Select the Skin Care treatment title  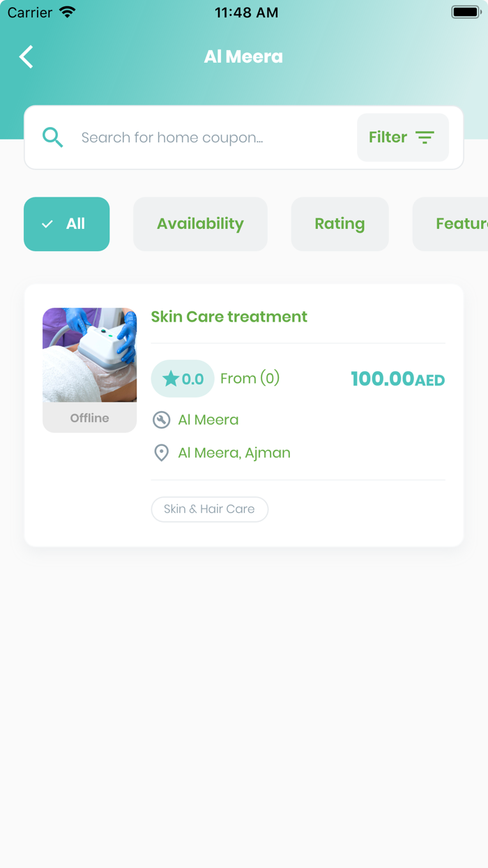coord(229,316)
